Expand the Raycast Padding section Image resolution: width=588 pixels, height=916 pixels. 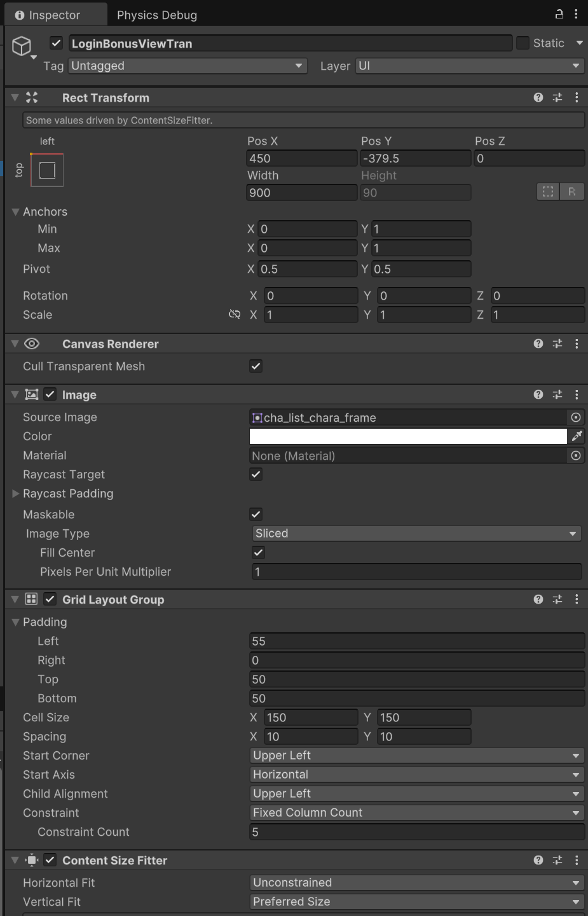[x=16, y=494]
